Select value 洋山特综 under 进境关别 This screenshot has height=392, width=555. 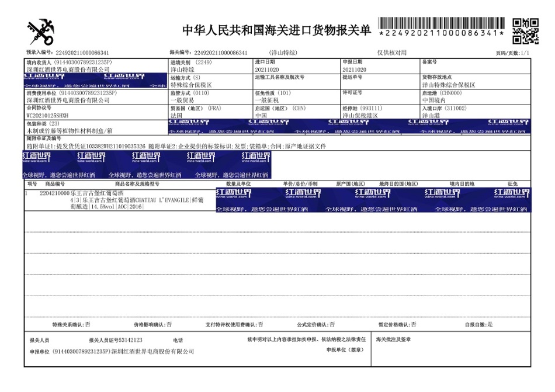182,70
